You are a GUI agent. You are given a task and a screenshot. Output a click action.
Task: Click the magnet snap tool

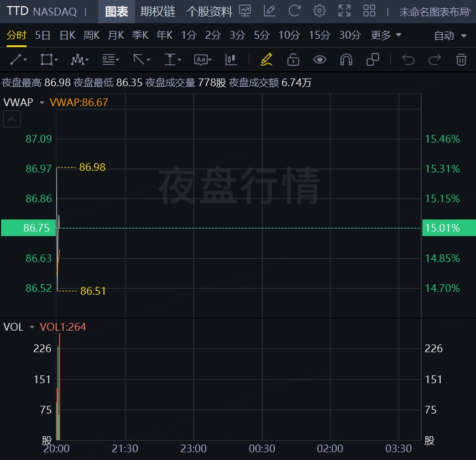click(x=346, y=60)
